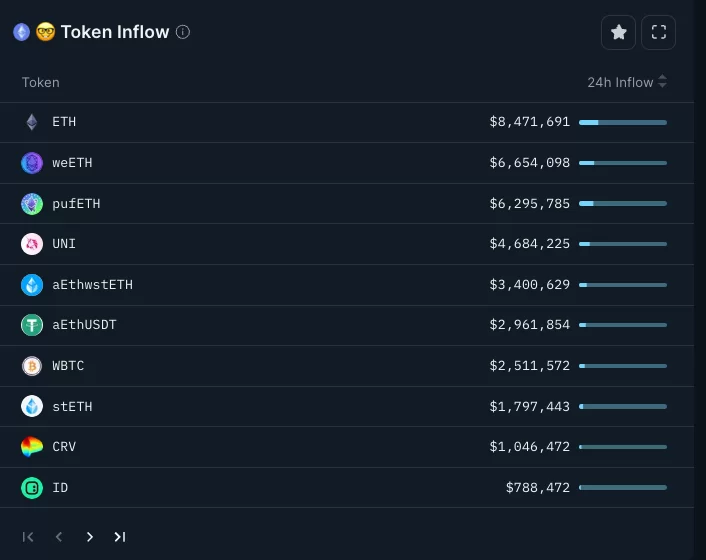Jump to the last page
Viewport: 706px width, 560px height.
[120, 537]
